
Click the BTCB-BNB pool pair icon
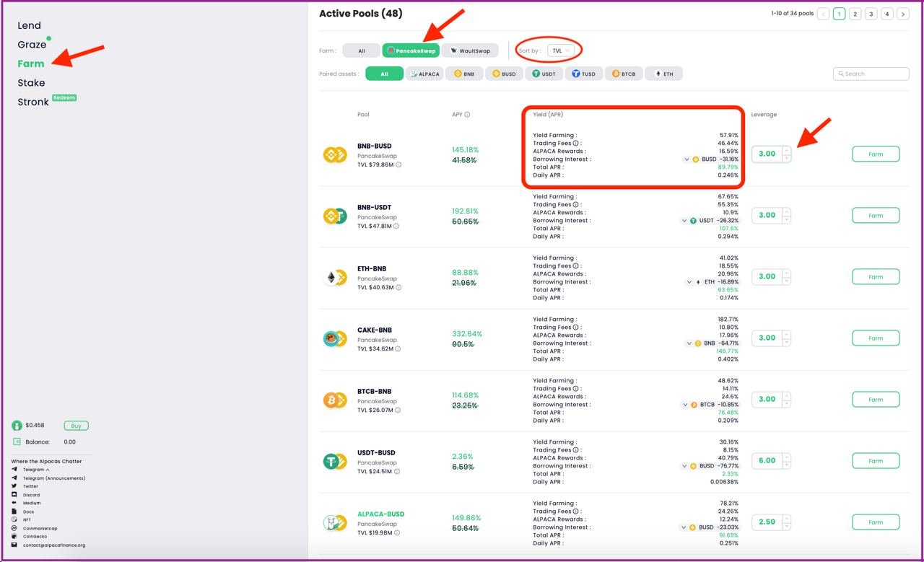click(x=334, y=400)
